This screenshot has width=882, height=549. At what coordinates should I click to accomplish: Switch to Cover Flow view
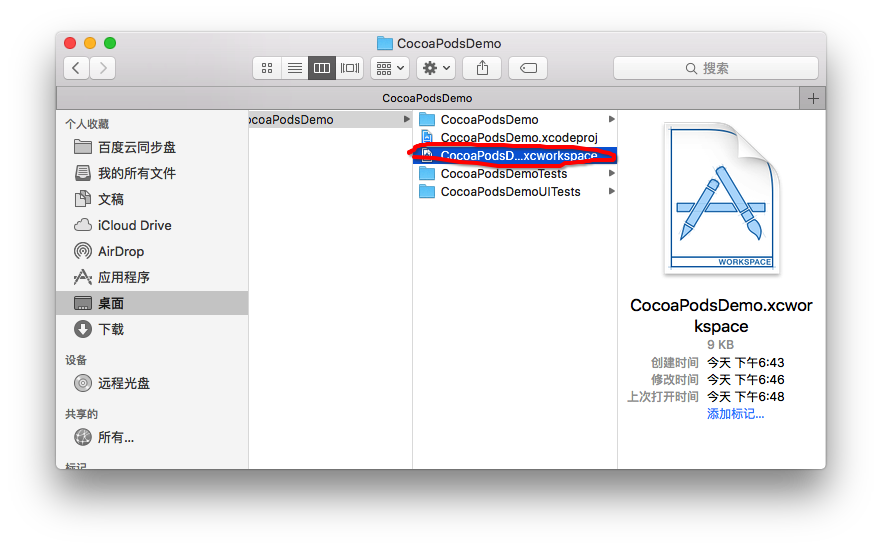point(349,68)
